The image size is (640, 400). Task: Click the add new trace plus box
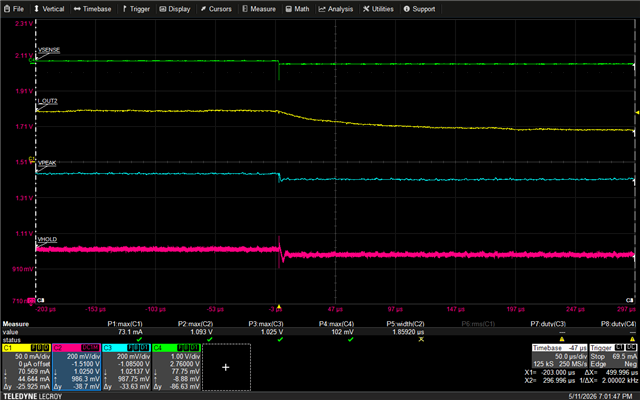(226, 367)
